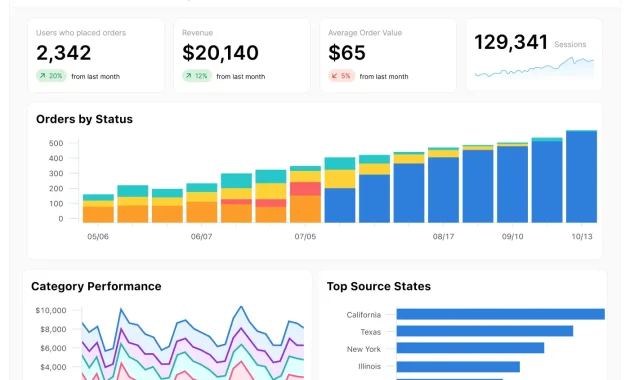
Task: Click the 129,341 Sessions number
Action: 511,42
